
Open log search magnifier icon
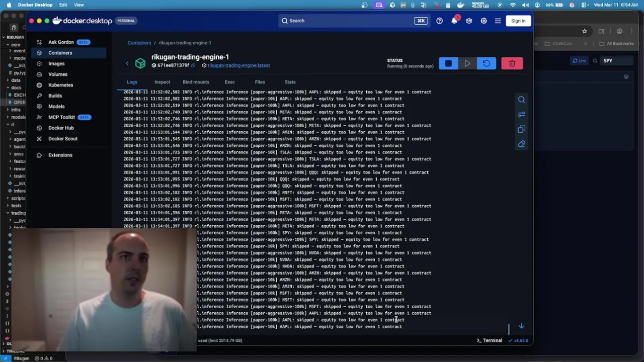click(522, 100)
